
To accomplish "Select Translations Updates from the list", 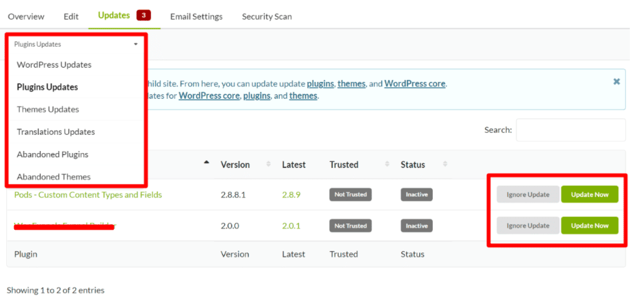I will click(x=56, y=132).
